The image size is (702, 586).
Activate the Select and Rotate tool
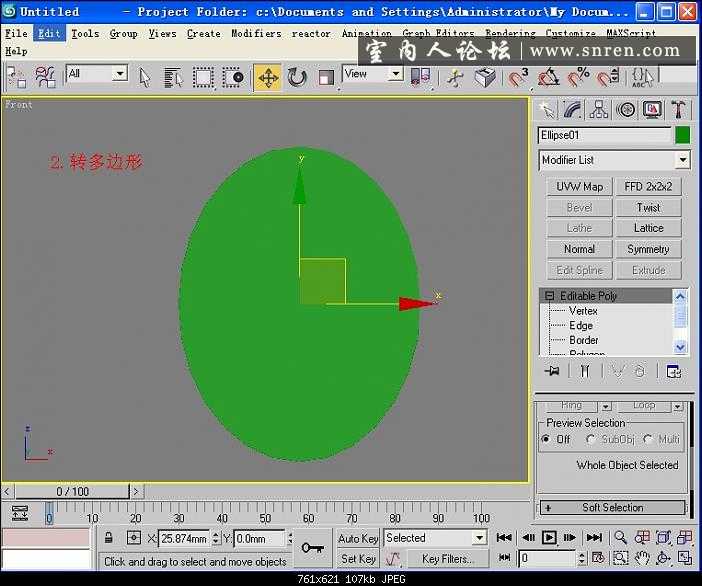click(297, 77)
